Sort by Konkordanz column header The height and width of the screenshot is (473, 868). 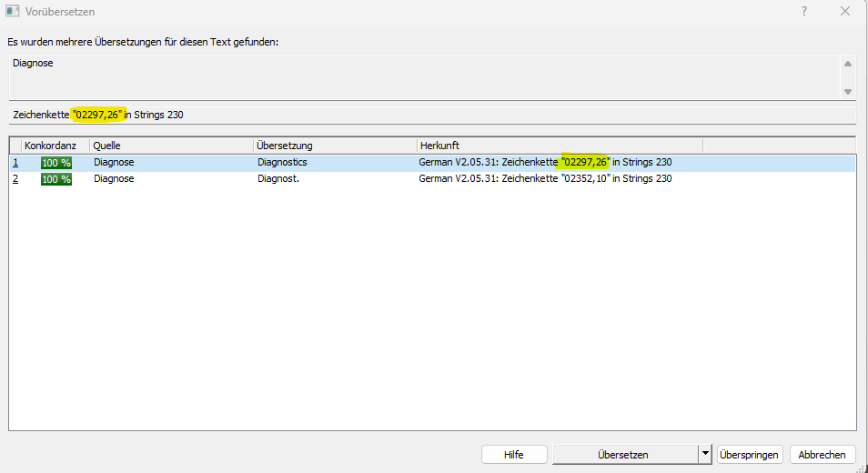pos(55,146)
